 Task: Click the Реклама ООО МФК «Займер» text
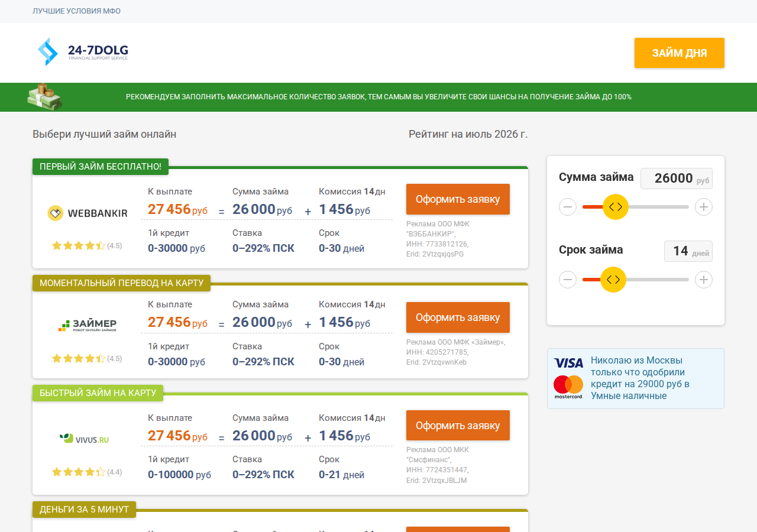[x=456, y=342]
